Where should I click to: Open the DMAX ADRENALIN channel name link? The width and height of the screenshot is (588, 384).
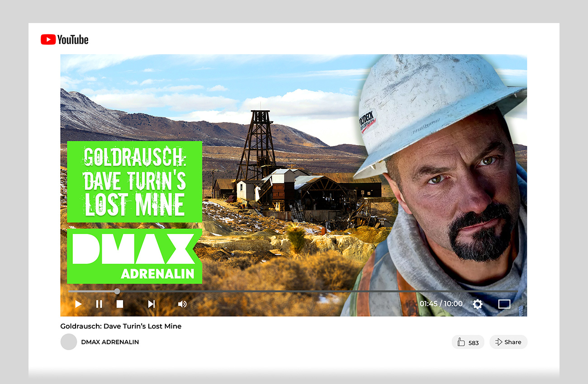point(110,342)
